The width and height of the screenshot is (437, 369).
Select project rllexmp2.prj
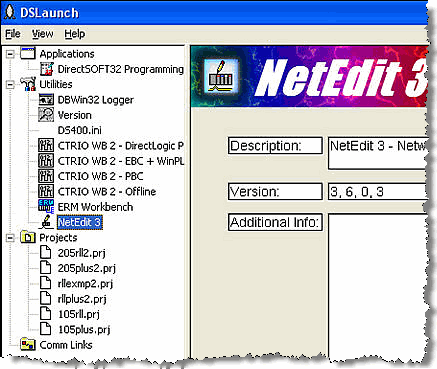[x=85, y=284]
